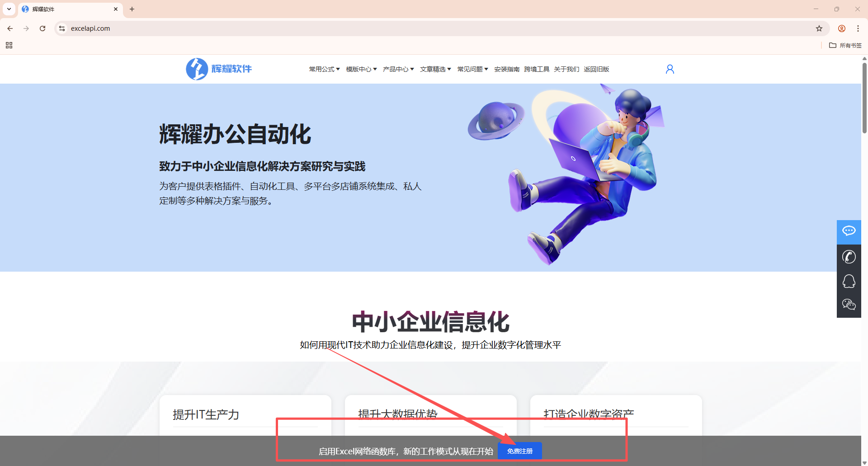Open Chrome three-dot menu
This screenshot has height=466, width=868.
coord(858,28)
